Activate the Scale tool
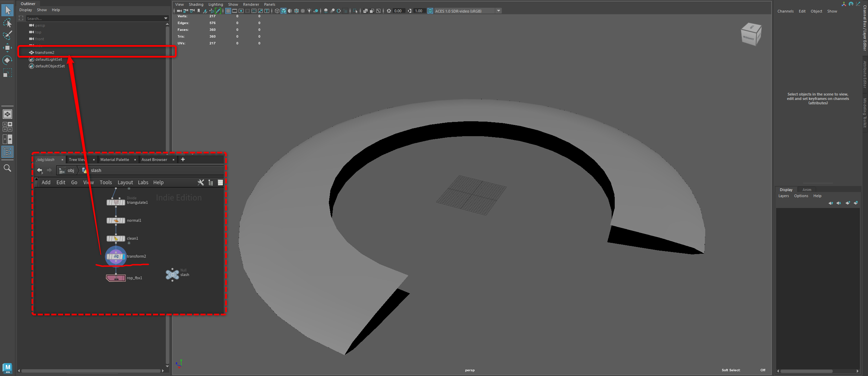 (7, 73)
